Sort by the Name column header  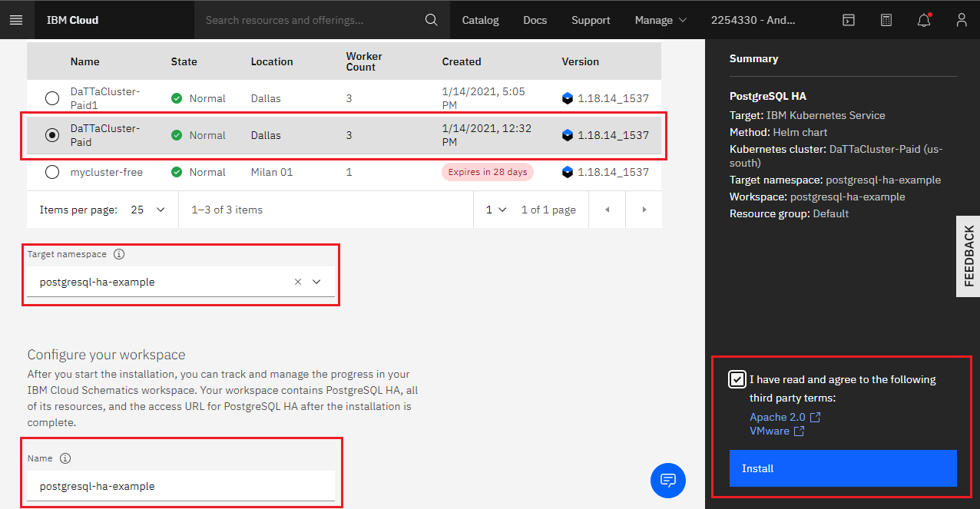click(x=84, y=61)
